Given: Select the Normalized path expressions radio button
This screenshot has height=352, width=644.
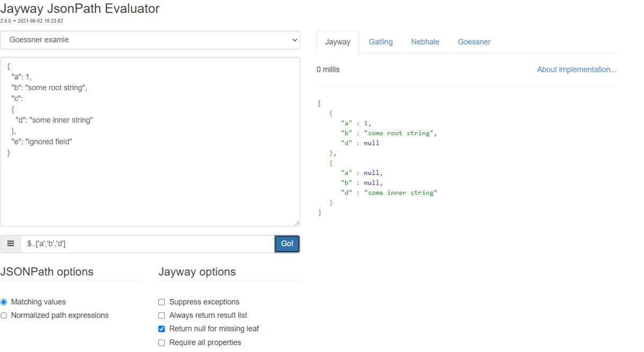Looking at the screenshot, I should (x=4, y=316).
